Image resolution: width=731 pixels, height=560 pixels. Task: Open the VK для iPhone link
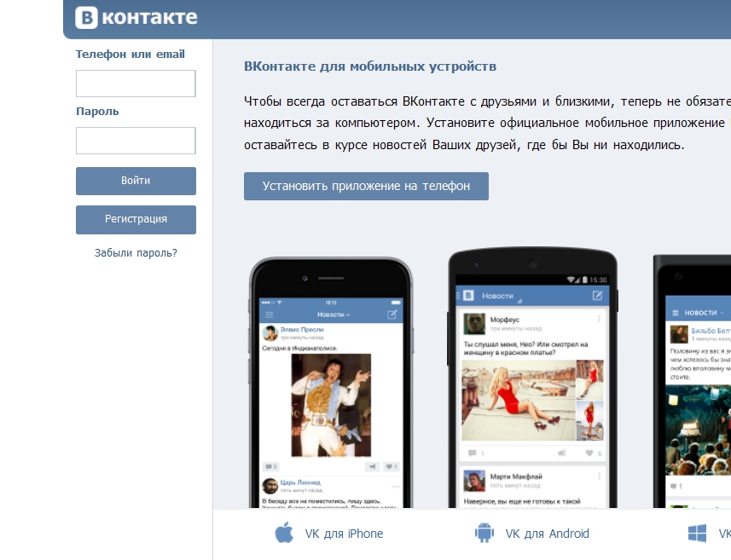coord(344,534)
